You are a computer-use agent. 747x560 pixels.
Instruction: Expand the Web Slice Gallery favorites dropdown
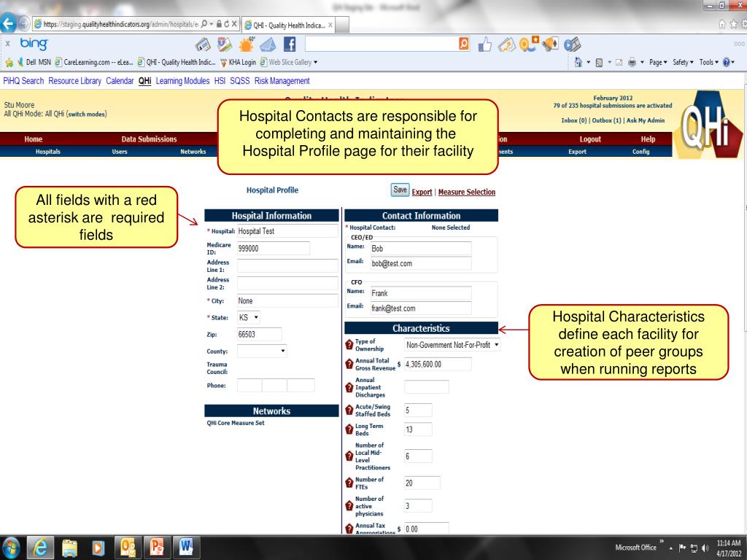(x=315, y=62)
